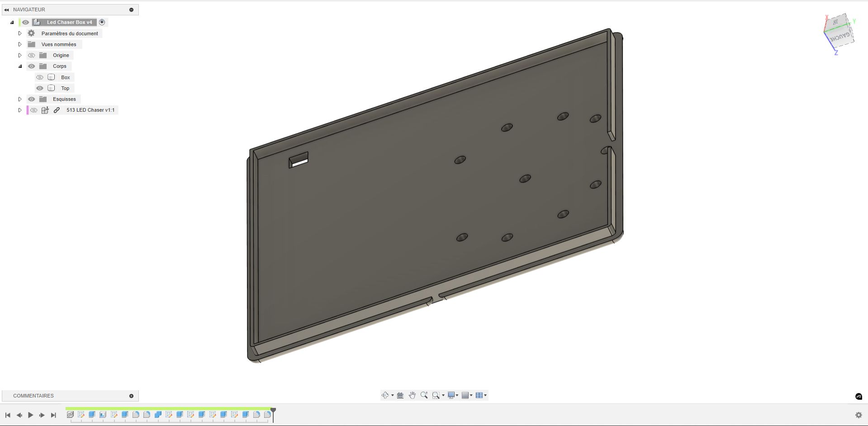The width and height of the screenshot is (868, 426).
Task: Click the Zoom Window fit icon
Action: pos(436,395)
